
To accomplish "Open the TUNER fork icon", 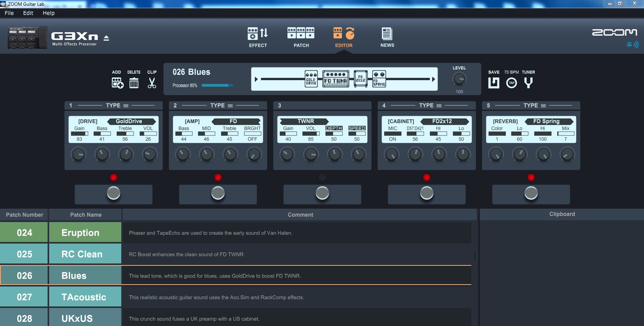I will [528, 83].
